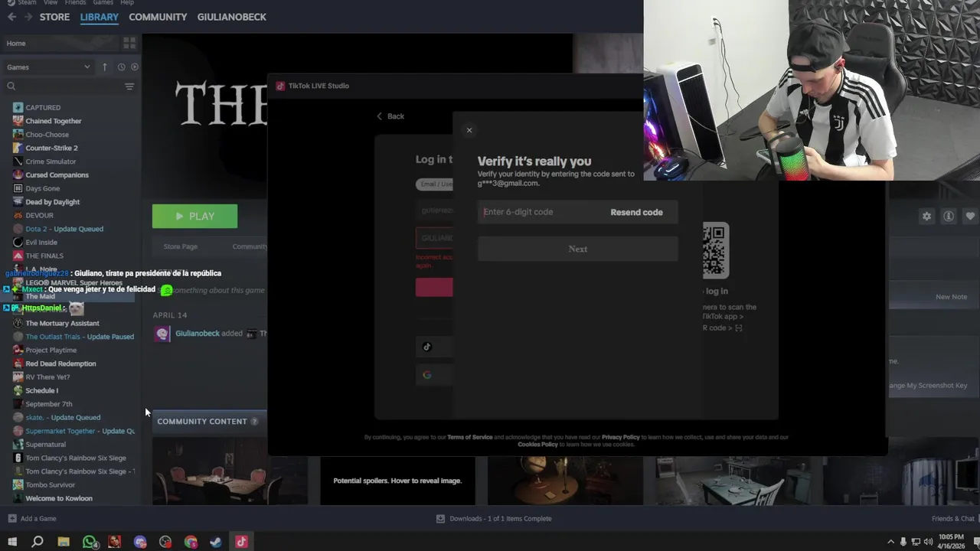Viewport: 980px width, 551px height.
Task: Switch to collections grid view icon
Action: pos(129,44)
